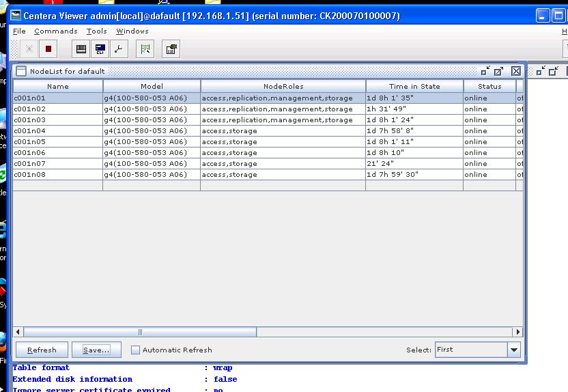
Task: Click the Refresh button
Action: (x=42, y=350)
